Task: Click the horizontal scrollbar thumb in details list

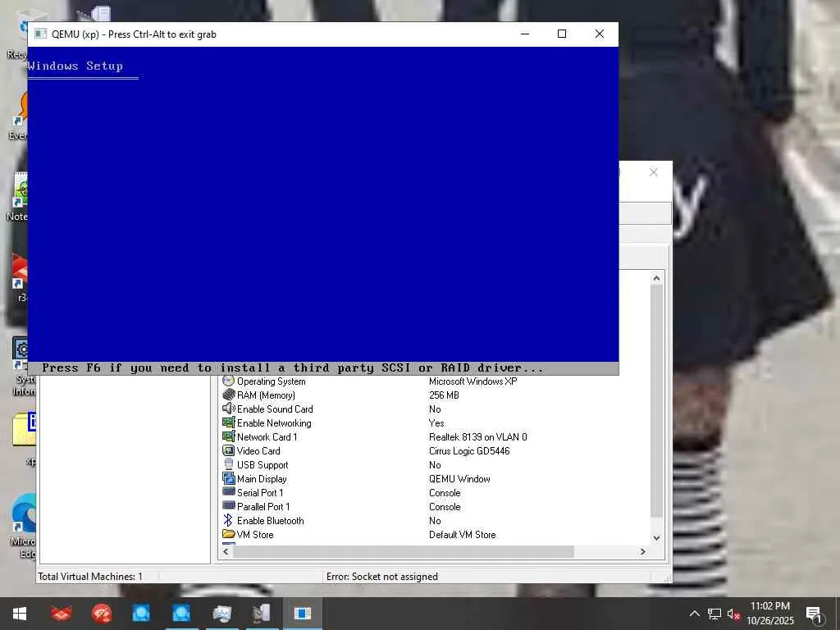Action: (404, 551)
